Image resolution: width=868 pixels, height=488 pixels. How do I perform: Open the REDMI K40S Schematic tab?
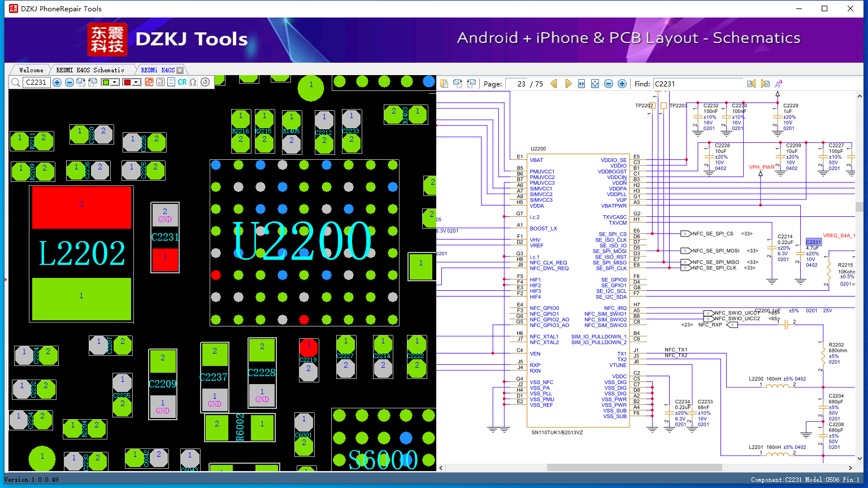(x=90, y=70)
